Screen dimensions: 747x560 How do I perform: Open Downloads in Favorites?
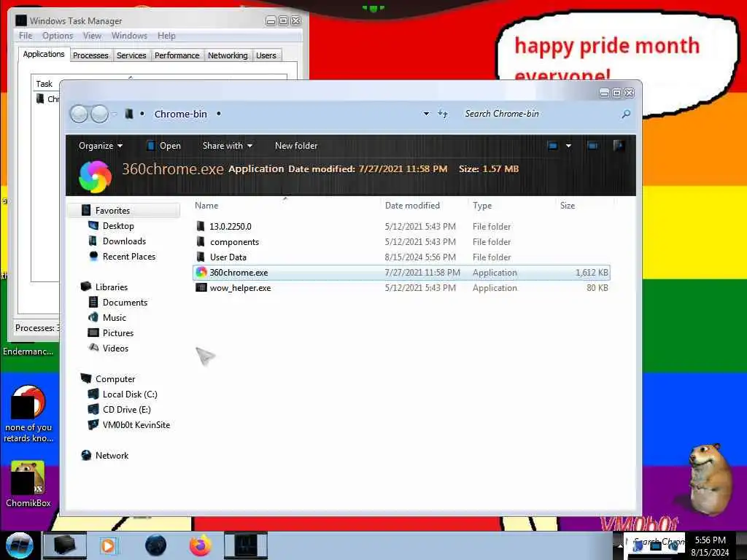(x=124, y=241)
